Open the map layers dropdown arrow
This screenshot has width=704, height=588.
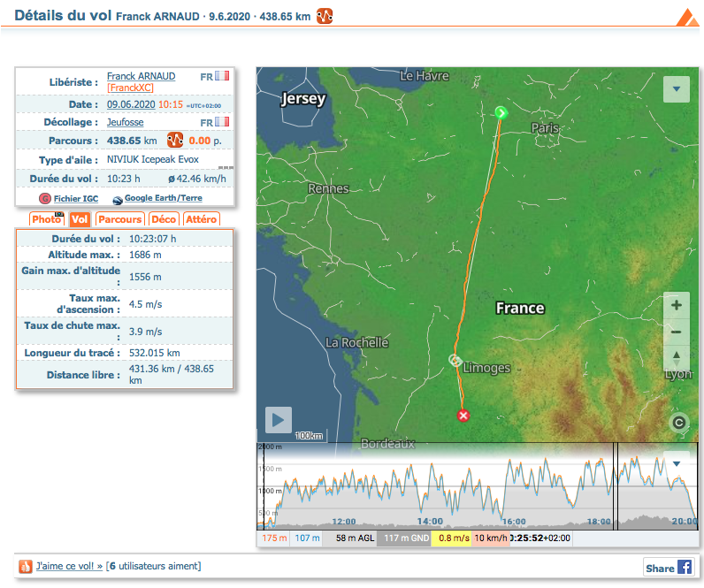click(x=677, y=88)
